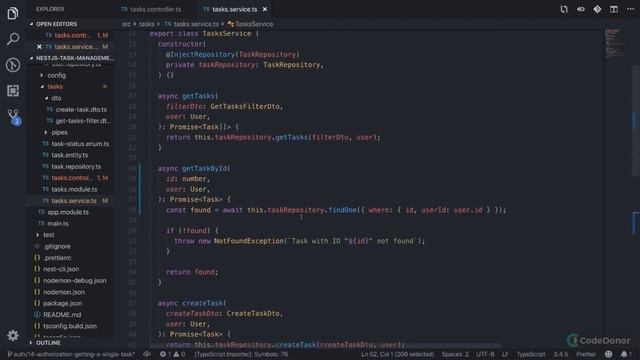Change file encoding UTF-8
The image size is (640, 360).
pos(485,354)
